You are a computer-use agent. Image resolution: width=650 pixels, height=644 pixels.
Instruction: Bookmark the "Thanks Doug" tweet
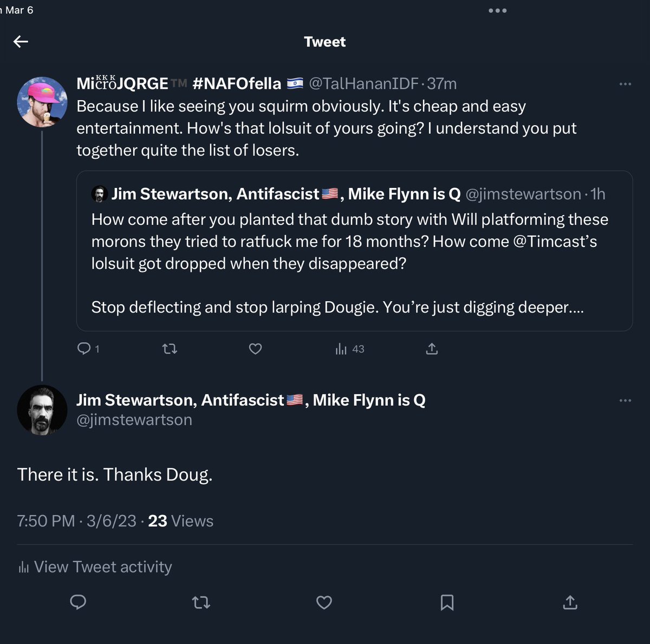pyautogui.click(x=447, y=602)
